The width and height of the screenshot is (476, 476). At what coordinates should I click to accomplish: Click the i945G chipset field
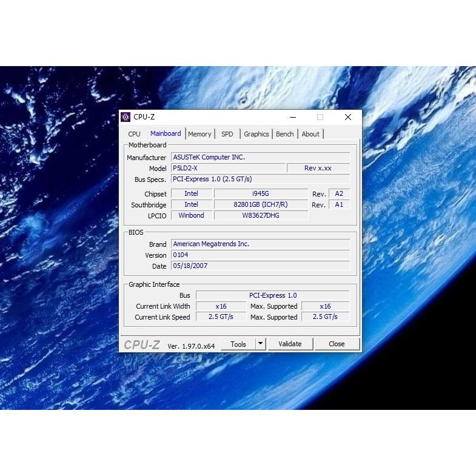click(261, 193)
